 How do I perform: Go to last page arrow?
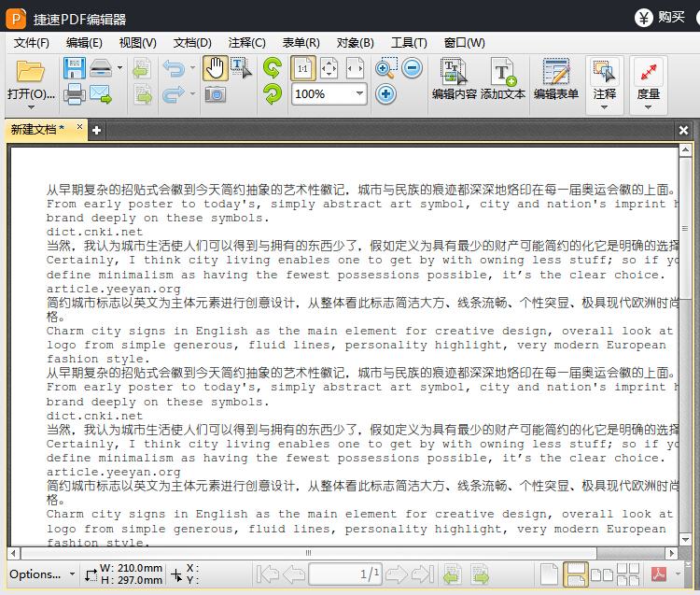point(422,574)
